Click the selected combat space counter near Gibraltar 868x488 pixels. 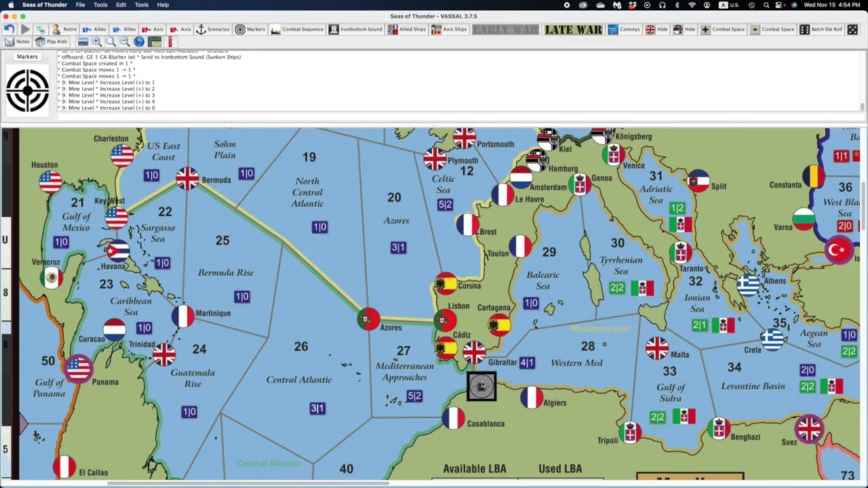coord(481,386)
